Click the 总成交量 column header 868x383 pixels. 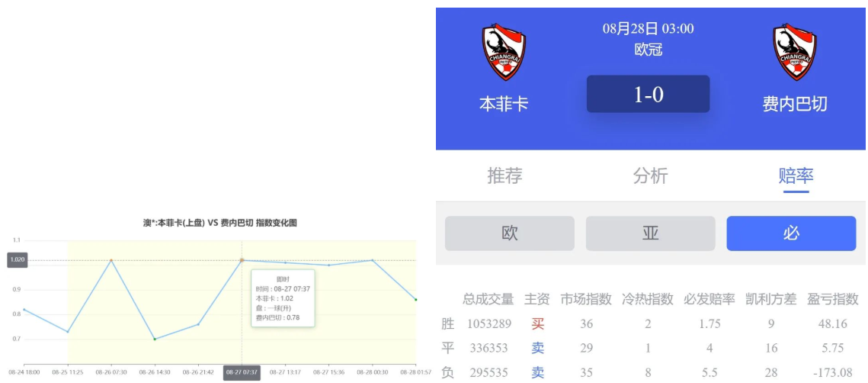(x=488, y=299)
